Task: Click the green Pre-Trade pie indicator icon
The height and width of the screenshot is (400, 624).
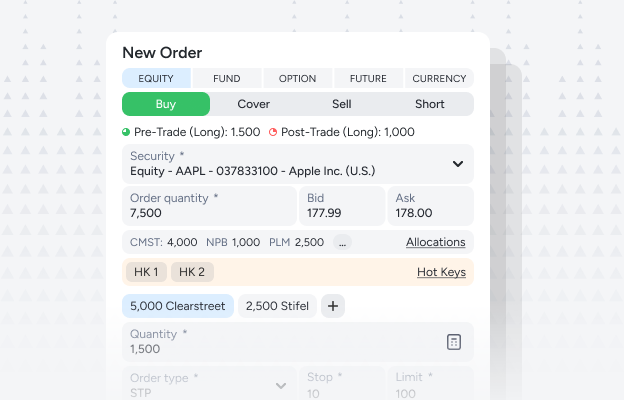Action: pos(126,132)
